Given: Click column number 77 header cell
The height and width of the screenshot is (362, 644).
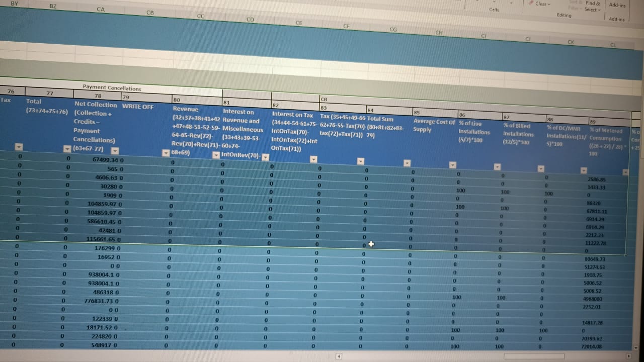Looking at the screenshot, I should [49, 93].
